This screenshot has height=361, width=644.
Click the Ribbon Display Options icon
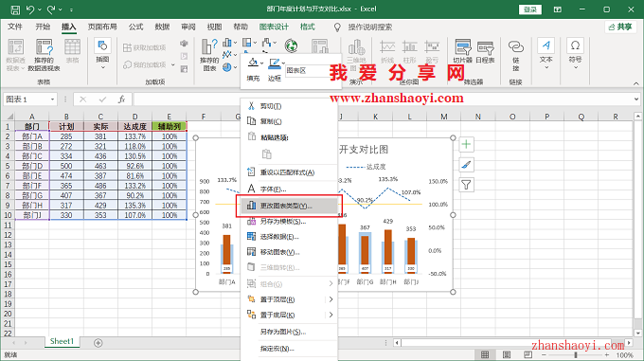click(557, 9)
